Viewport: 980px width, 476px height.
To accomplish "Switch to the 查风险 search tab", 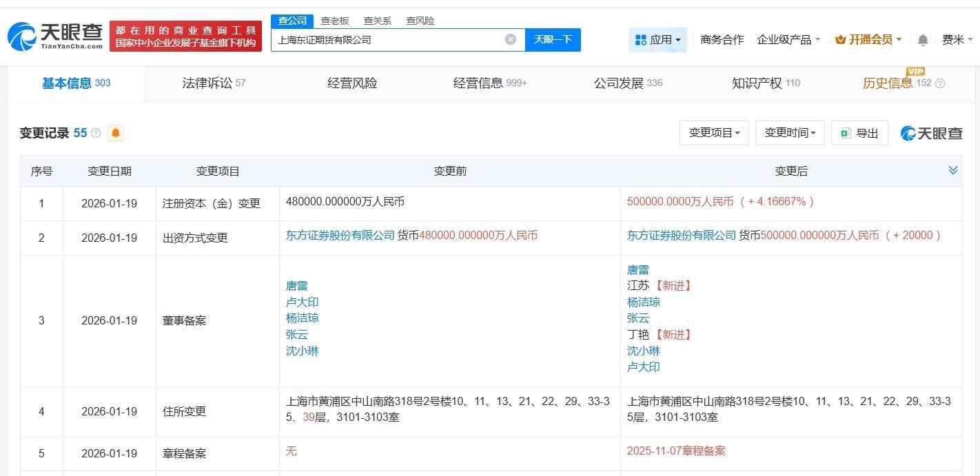I will tap(420, 21).
